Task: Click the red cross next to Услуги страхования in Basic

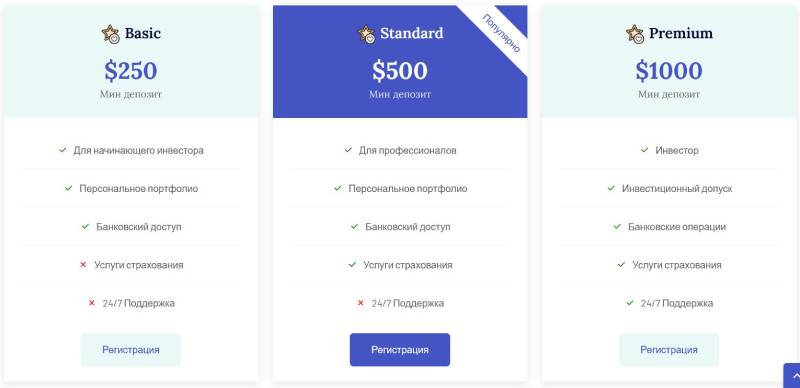Action: tap(83, 265)
